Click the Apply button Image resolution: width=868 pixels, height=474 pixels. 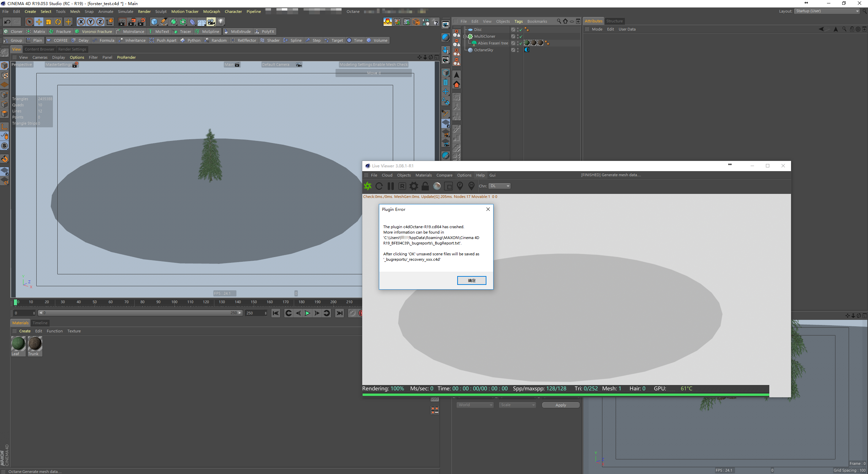click(560, 405)
